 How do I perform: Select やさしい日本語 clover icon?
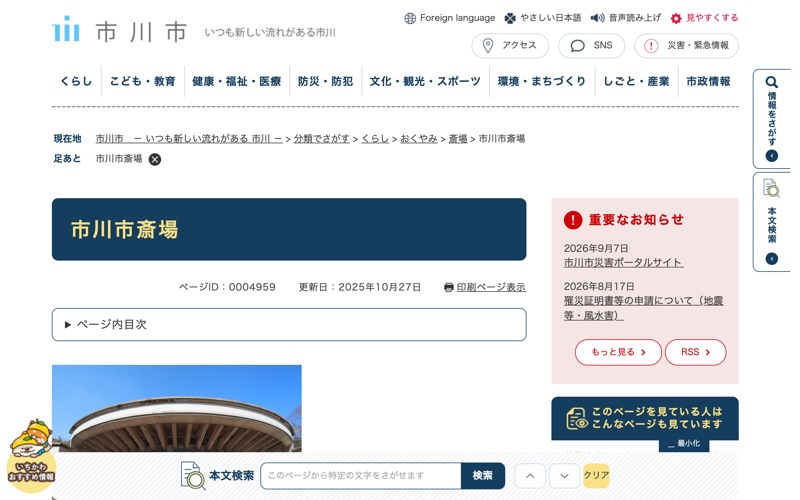point(510,18)
